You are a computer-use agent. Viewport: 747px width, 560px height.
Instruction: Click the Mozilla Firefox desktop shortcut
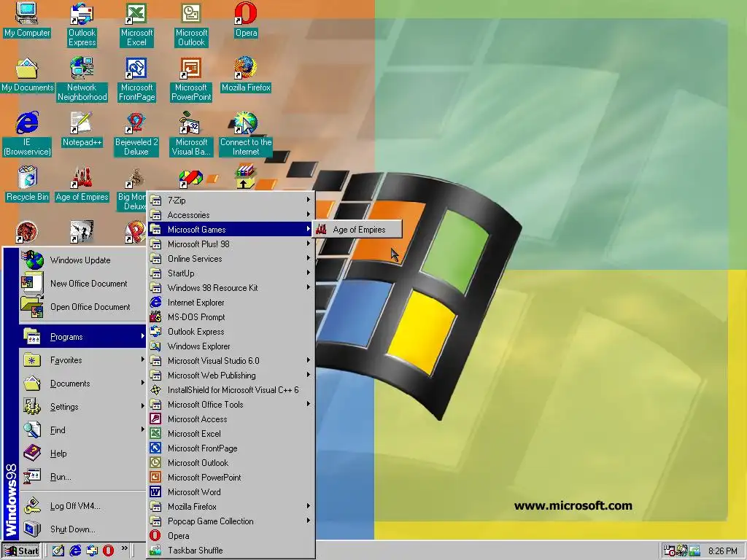click(x=246, y=75)
